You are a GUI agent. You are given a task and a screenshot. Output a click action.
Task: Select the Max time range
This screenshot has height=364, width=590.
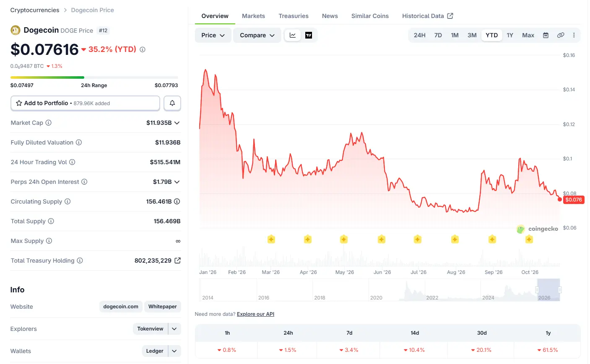(x=528, y=35)
